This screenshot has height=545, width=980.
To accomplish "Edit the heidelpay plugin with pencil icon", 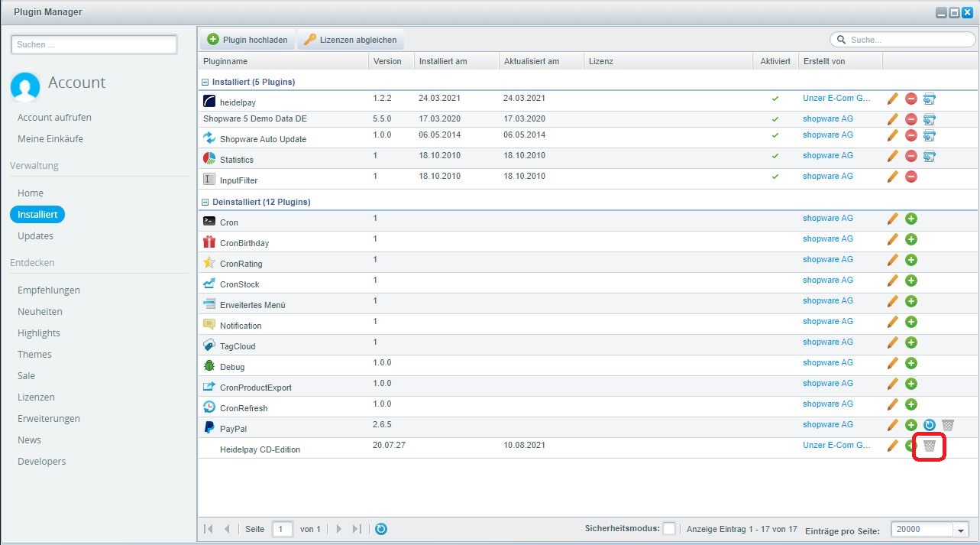I will pos(892,99).
